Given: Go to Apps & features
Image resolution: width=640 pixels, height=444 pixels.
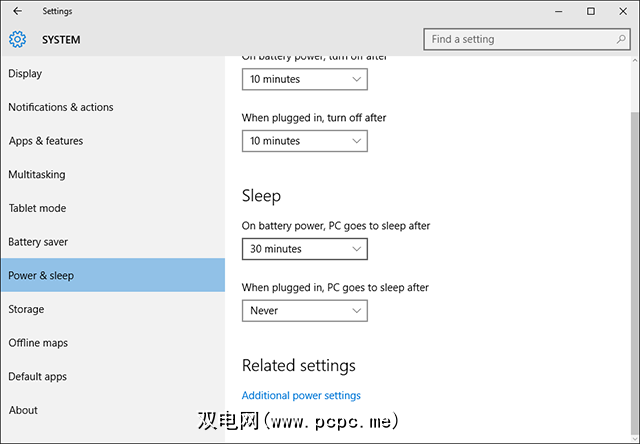Looking at the screenshot, I should (x=46, y=141).
